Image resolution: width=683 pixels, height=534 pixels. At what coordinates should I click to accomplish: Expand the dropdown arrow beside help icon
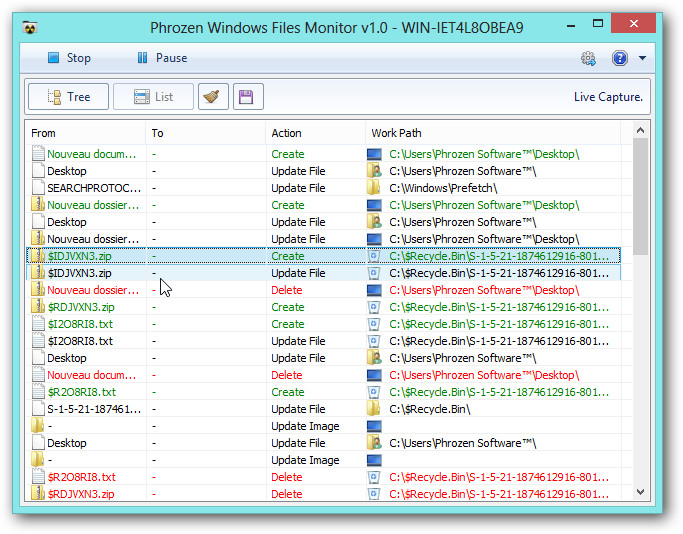point(642,58)
